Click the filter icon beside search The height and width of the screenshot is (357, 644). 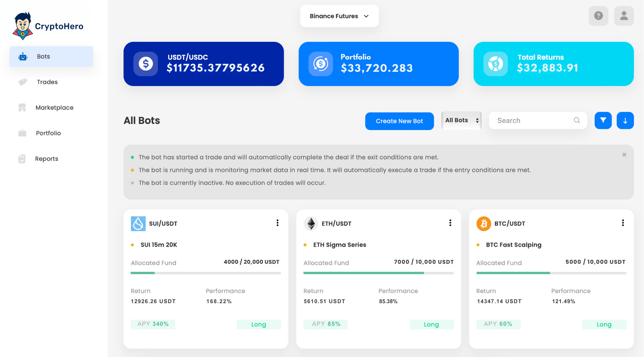click(603, 120)
